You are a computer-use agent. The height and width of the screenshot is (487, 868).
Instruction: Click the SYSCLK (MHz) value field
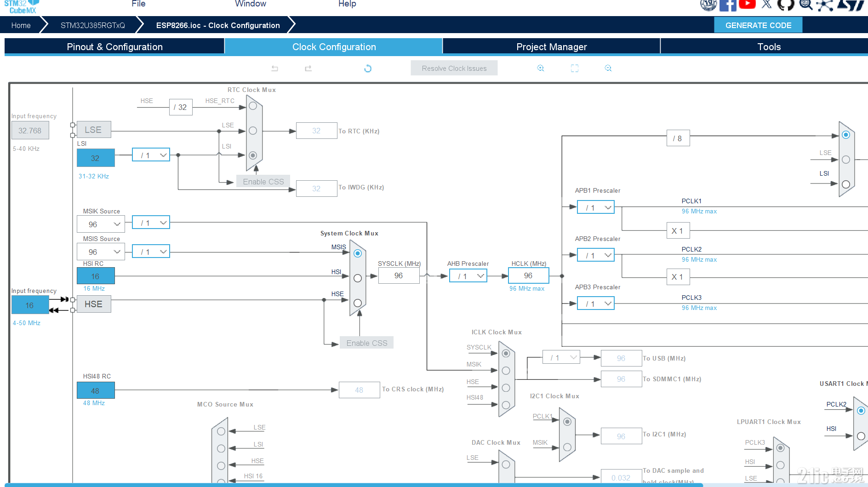(399, 275)
